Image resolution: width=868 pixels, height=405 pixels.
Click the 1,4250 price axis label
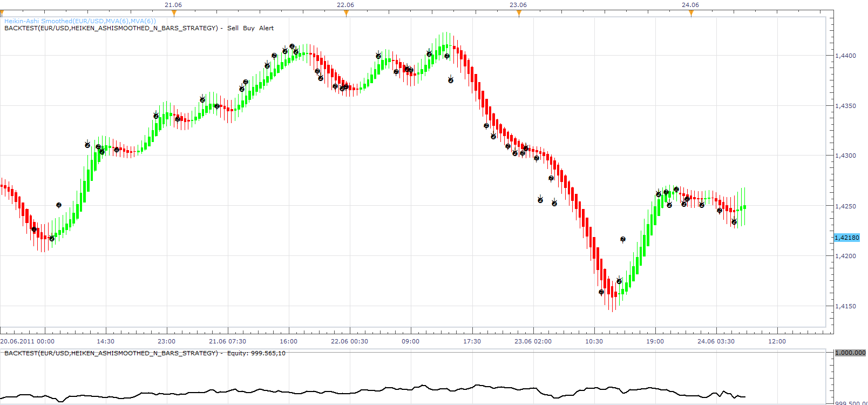845,206
